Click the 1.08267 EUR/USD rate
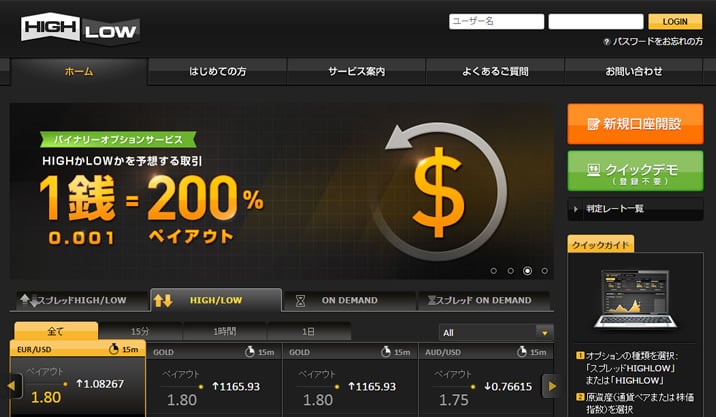716x417 pixels. 100,384
